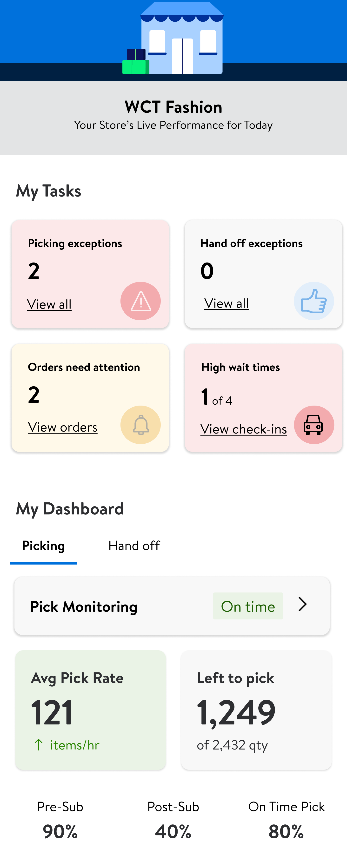Open View all under Hand off exceptions

pos(227,304)
